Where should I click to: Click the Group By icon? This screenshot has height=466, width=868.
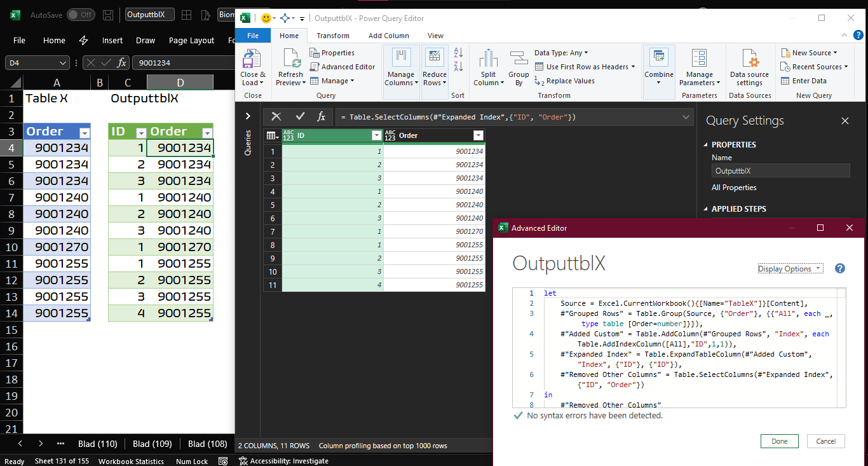click(519, 59)
